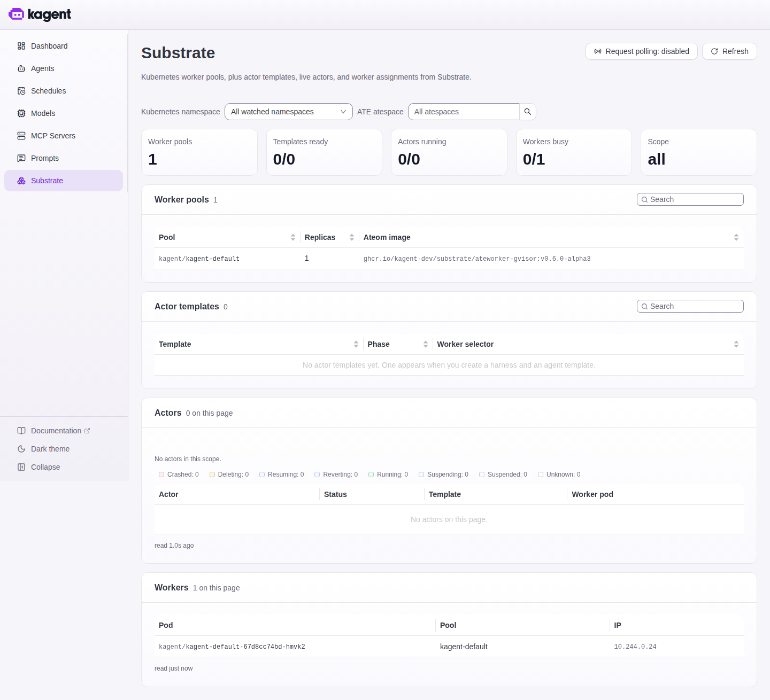The width and height of the screenshot is (770, 700).
Task: Click the polling broadcast signal icon
Action: click(598, 51)
